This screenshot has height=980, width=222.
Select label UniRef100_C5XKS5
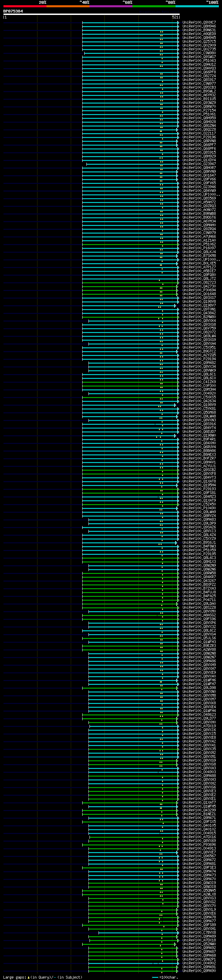coord(199,397)
